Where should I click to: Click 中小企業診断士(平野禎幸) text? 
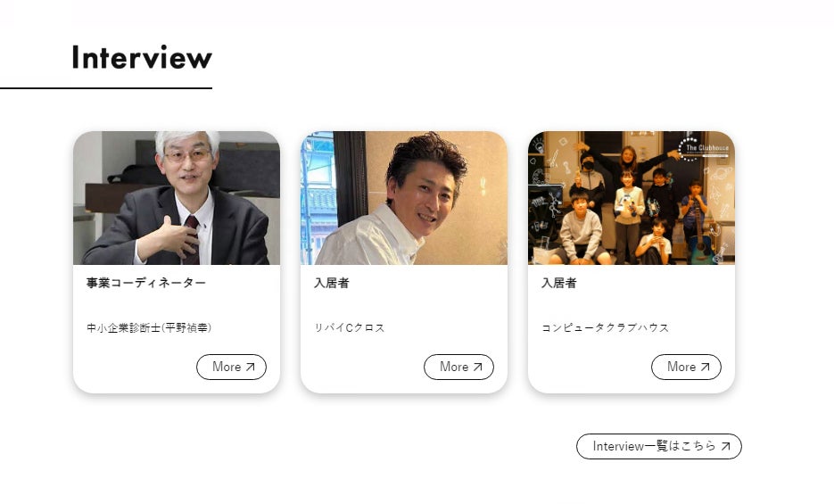(149, 327)
